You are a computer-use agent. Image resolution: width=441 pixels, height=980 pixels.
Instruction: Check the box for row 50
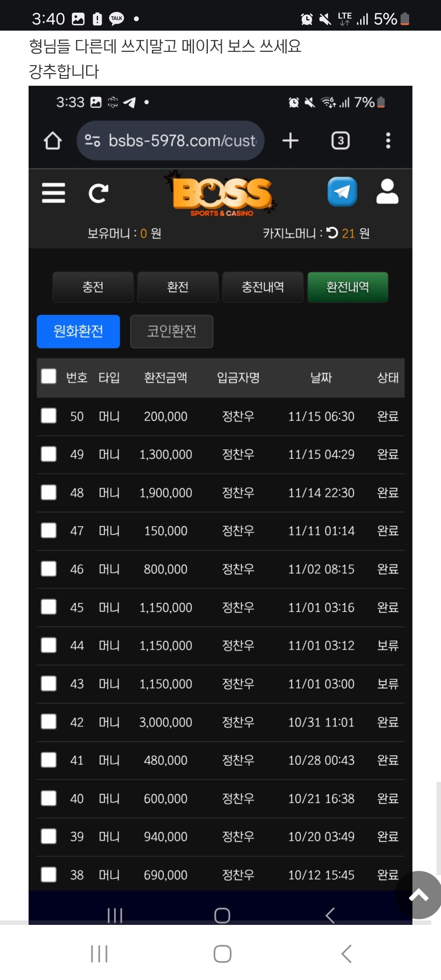click(49, 416)
